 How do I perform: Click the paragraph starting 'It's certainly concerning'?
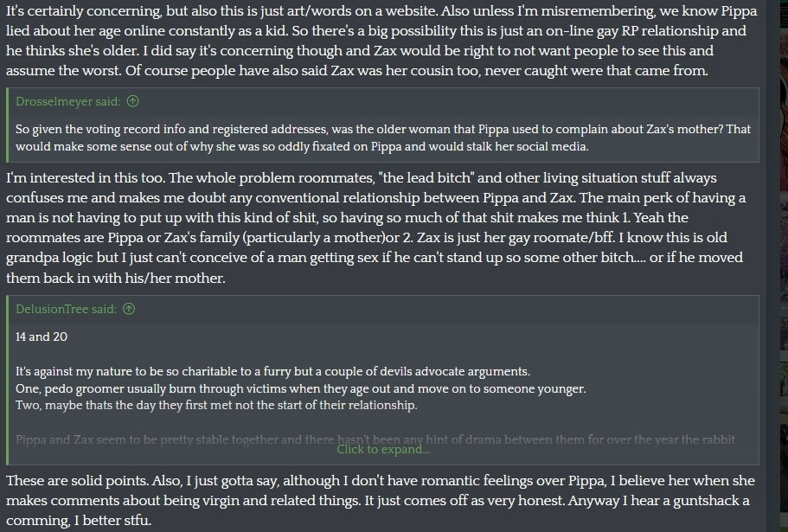point(381,40)
